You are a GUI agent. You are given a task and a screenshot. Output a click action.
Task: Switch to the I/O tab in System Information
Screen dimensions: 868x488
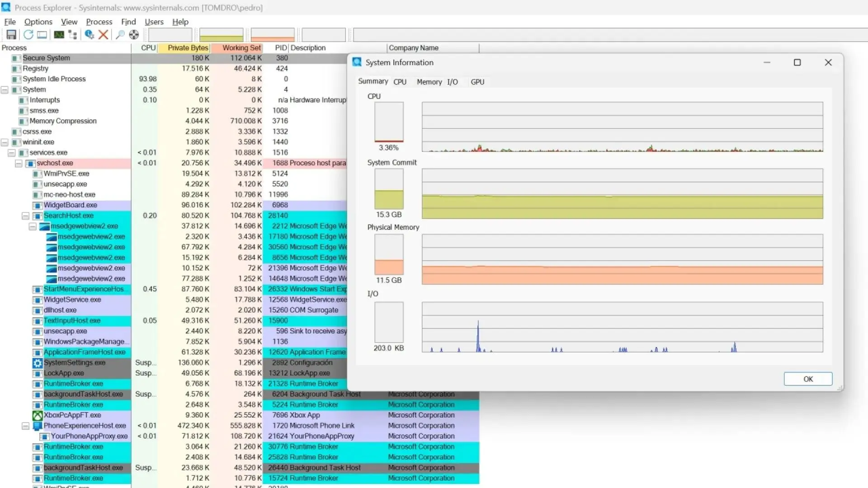[x=453, y=82]
